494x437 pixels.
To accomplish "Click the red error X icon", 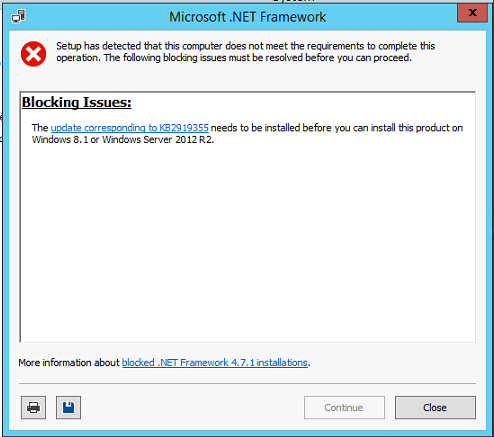I will [33, 54].
